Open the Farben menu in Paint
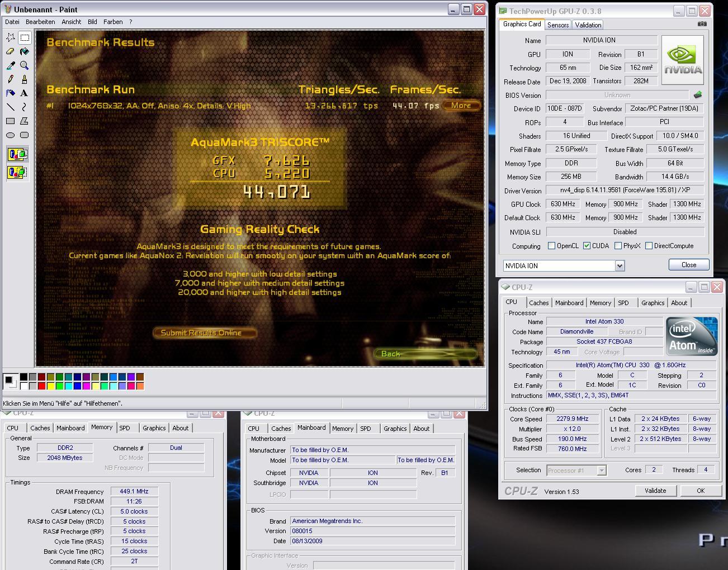The image size is (728, 570). [x=113, y=22]
